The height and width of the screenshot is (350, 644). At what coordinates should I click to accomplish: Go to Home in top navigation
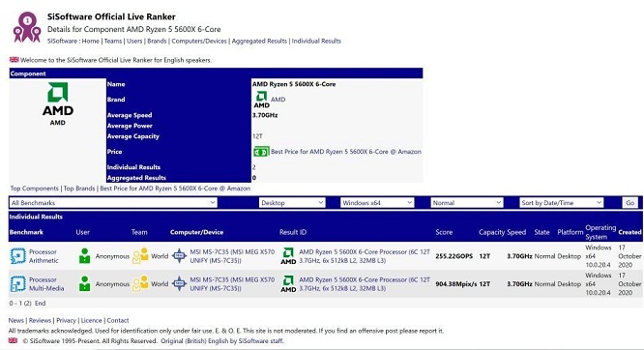pos(90,41)
